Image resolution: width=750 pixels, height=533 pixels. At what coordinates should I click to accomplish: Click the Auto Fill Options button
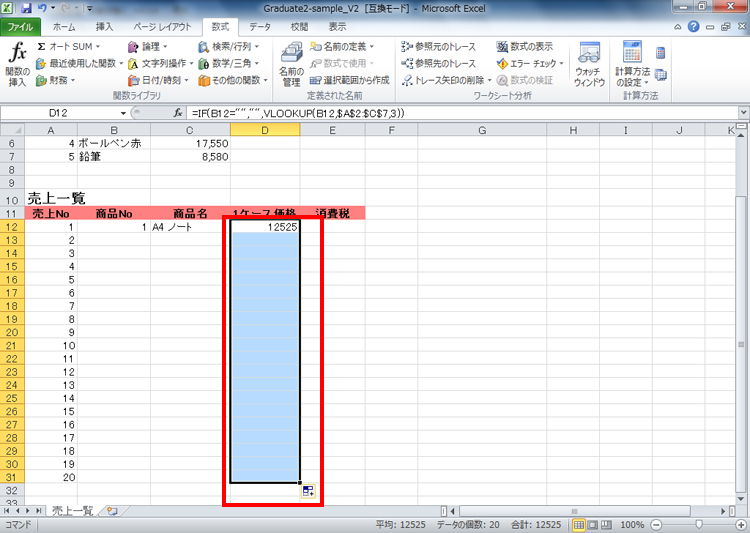(x=308, y=491)
